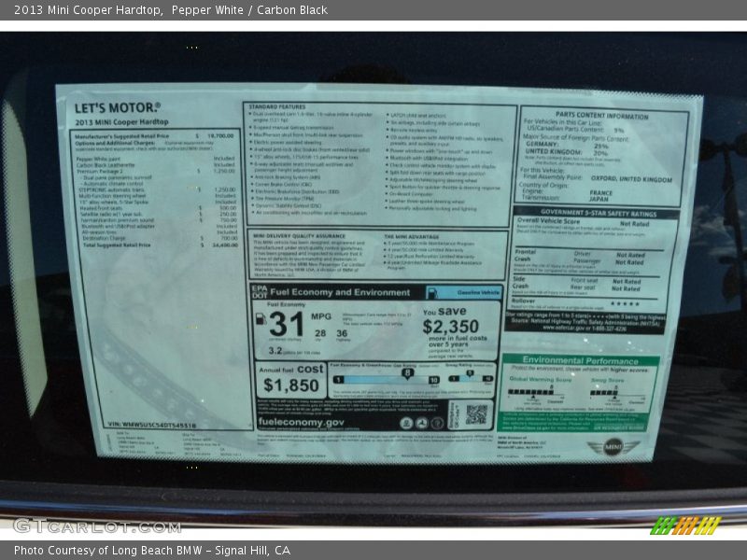Click 'Options and Additional Charges:' label
747x560 pixels.
[115, 143]
